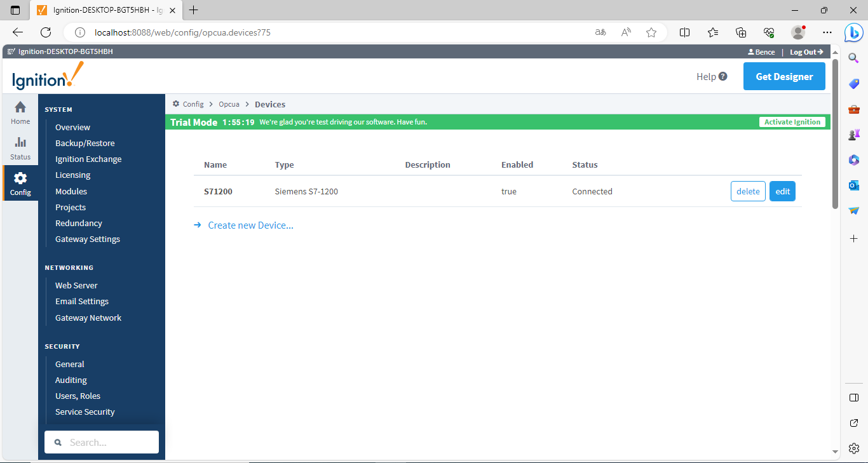Screen dimensions: 868x463
Task: Click Create new Device link
Action: coord(250,225)
